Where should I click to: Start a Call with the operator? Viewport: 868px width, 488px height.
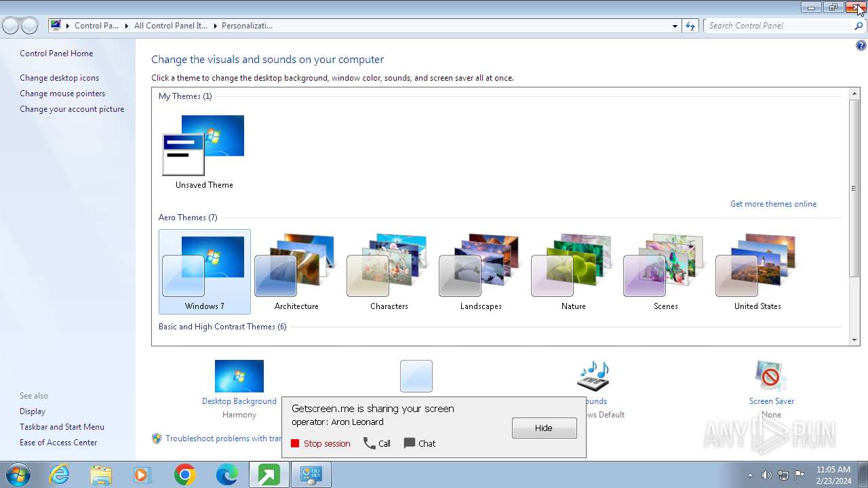[377, 444]
